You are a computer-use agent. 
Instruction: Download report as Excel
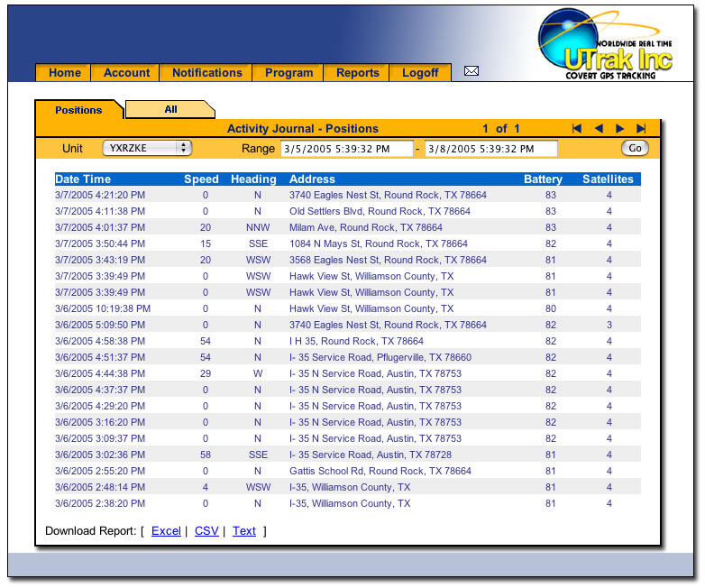click(166, 531)
